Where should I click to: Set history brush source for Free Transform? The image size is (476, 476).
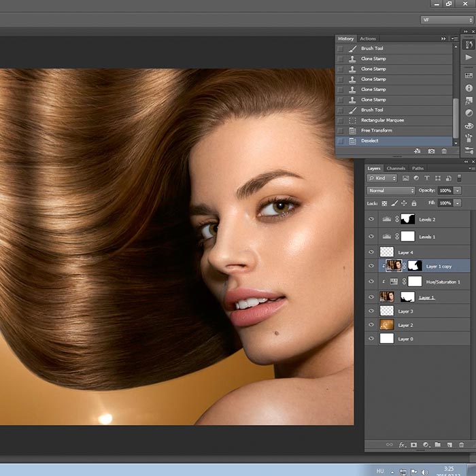pos(340,131)
